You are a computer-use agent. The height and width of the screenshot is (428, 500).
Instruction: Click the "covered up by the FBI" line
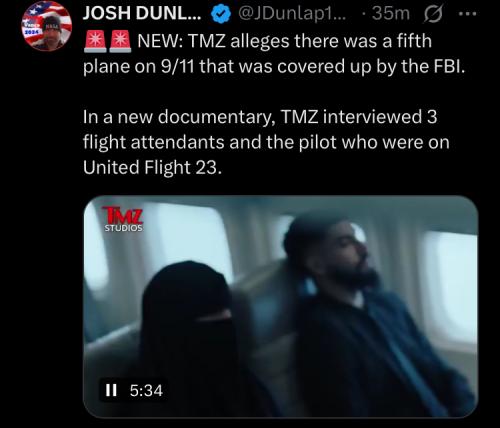coord(274,66)
